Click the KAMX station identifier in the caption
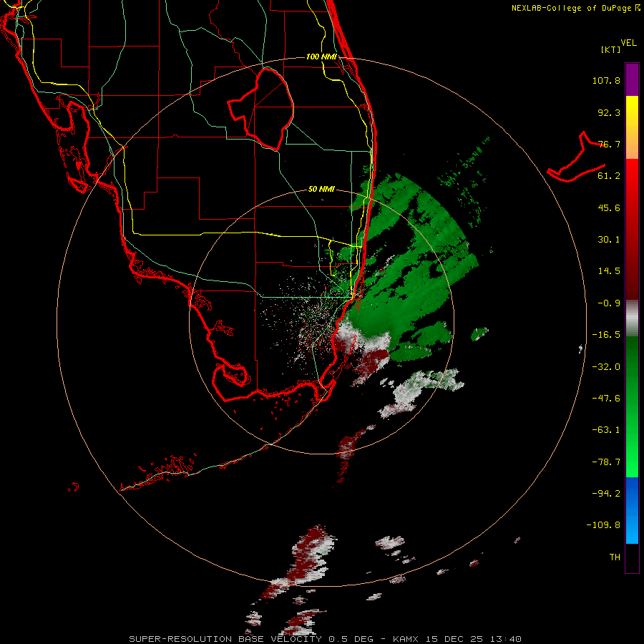The image size is (644, 644). 406,639
